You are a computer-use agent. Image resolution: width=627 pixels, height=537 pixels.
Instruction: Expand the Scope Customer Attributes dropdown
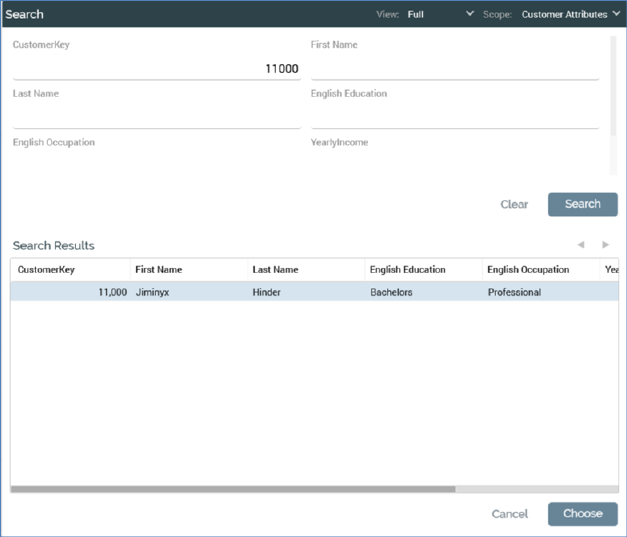[x=570, y=15]
